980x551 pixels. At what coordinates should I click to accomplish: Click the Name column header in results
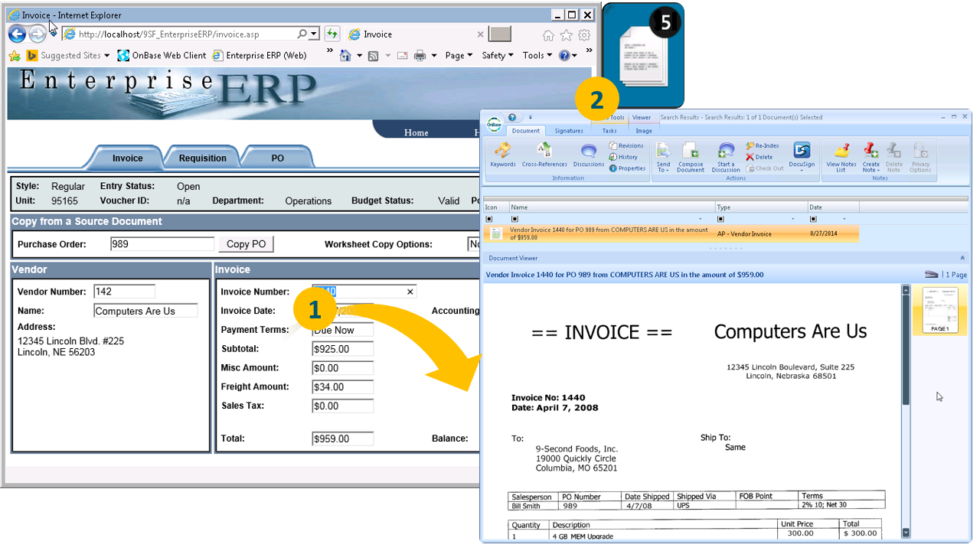pos(612,207)
